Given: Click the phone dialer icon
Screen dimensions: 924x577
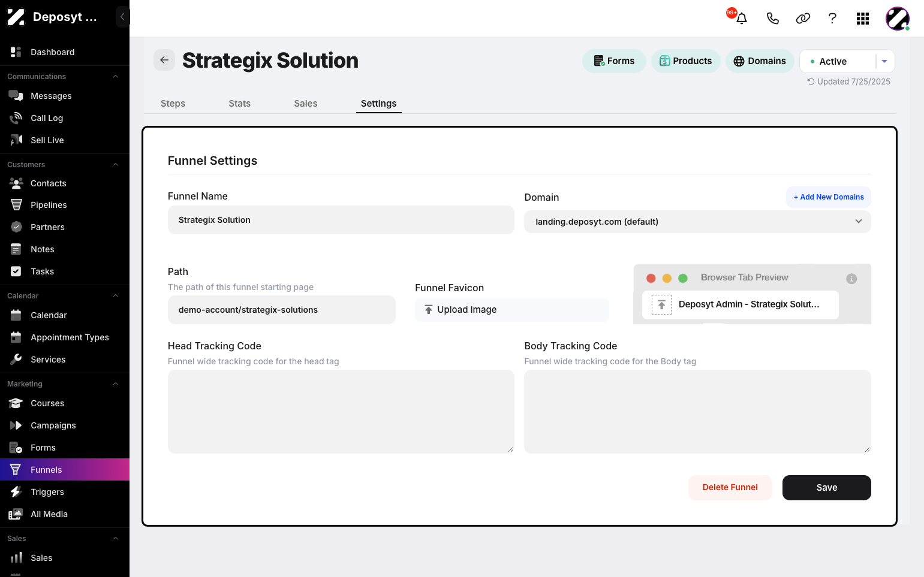Looking at the screenshot, I should pos(773,19).
